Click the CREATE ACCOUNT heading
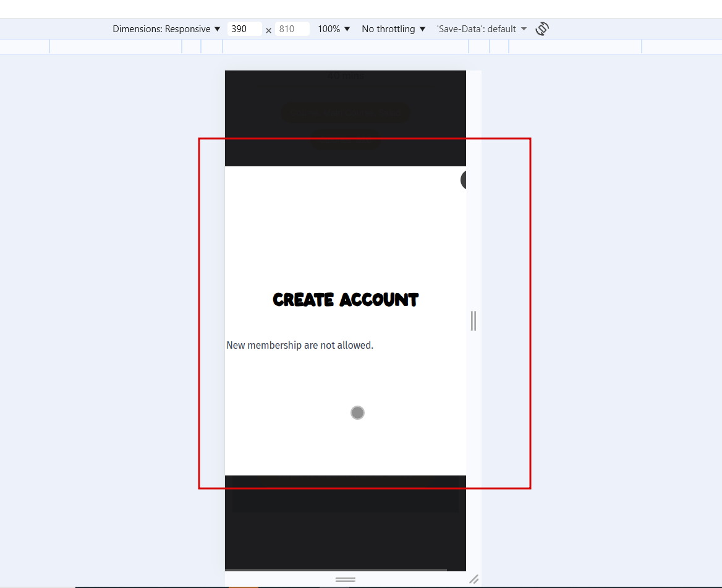Image resolution: width=722 pixels, height=588 pixels. tap(346, 300)
